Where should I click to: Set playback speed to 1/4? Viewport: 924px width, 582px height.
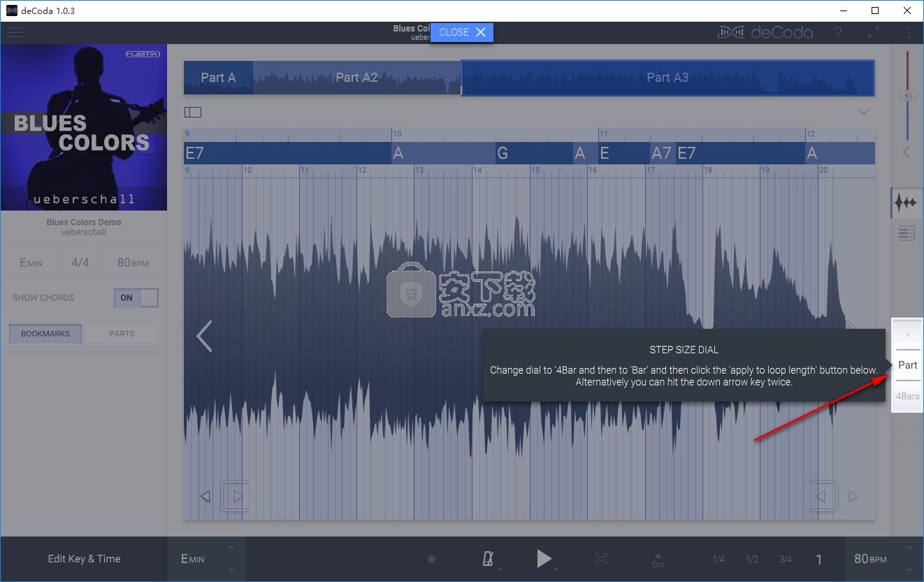click(x=719, y=559)
